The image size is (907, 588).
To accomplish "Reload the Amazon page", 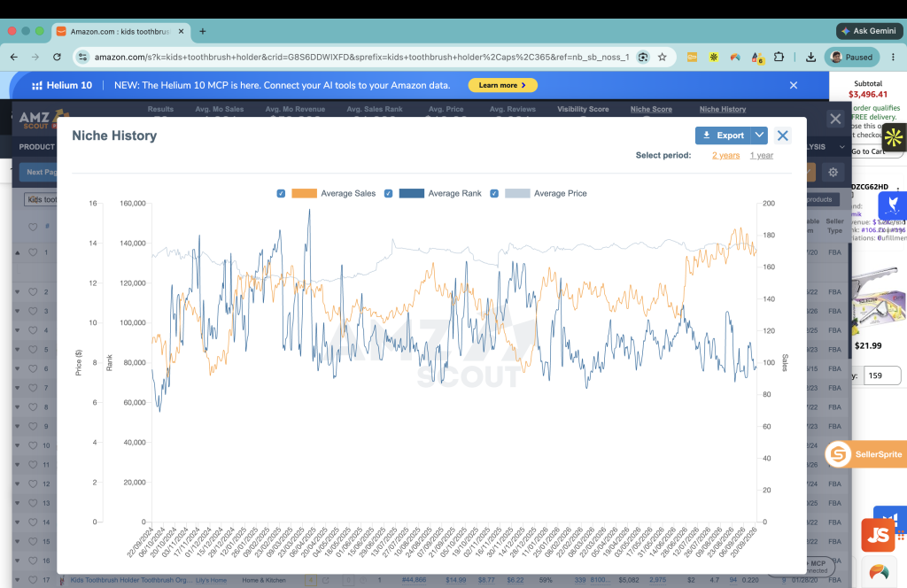I will click(x=57, y=57).
